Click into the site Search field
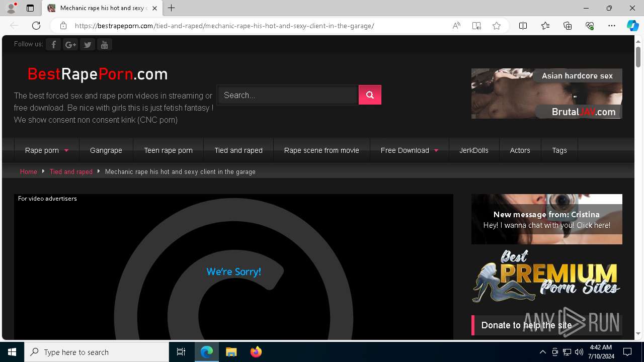Image resolution: width=644 pixels, height=362 pixels. point(288,95)
